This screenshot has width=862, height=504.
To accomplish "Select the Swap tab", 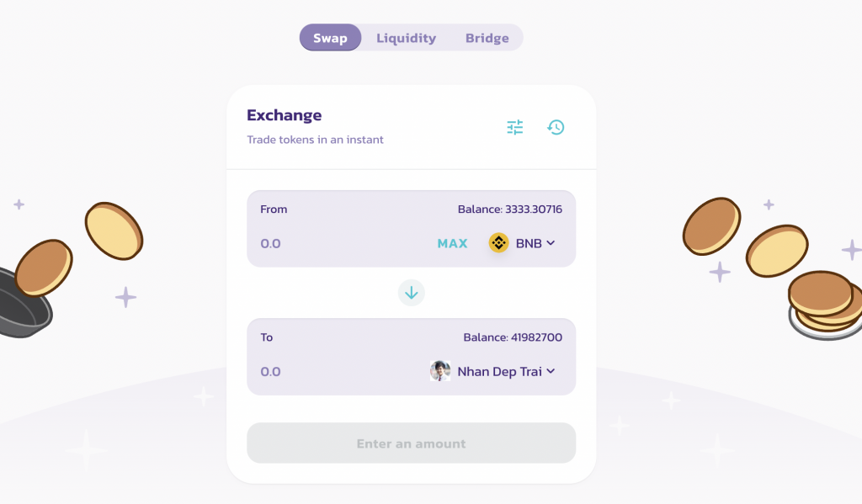I will pos(330,38).
